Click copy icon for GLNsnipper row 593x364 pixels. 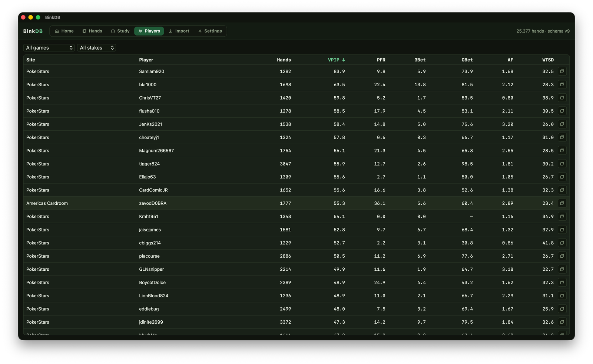[562, 269]
